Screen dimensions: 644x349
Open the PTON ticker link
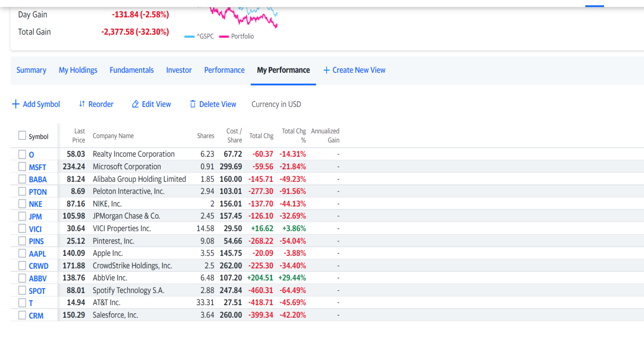tap(38, 192)
